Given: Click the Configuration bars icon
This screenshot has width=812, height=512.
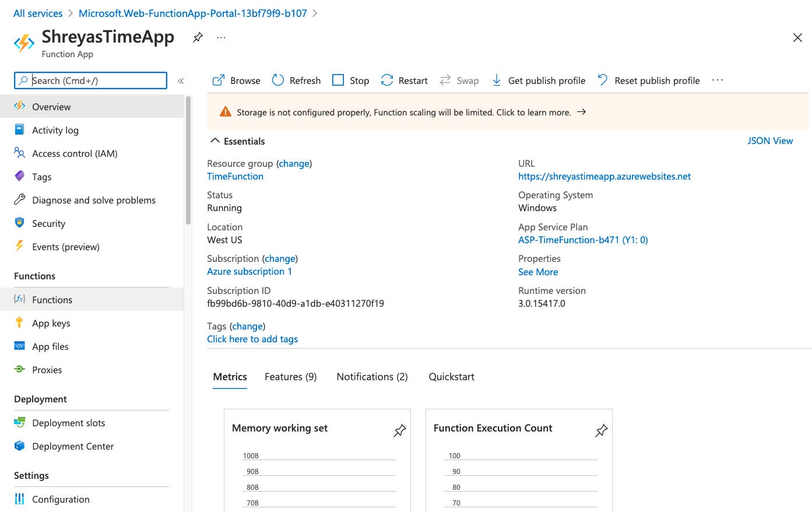Looking at the screenshot, I should [x=20, y=499].
